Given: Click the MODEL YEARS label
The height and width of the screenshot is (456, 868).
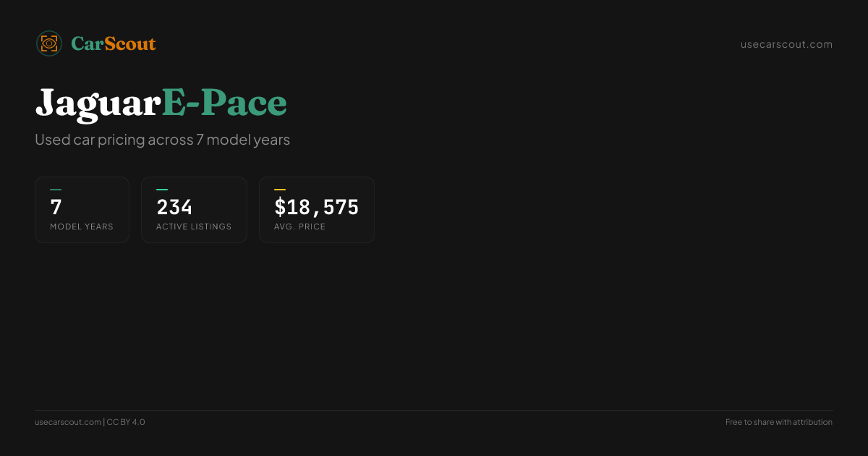Looking at the screenshot, I should coord(82,227).
